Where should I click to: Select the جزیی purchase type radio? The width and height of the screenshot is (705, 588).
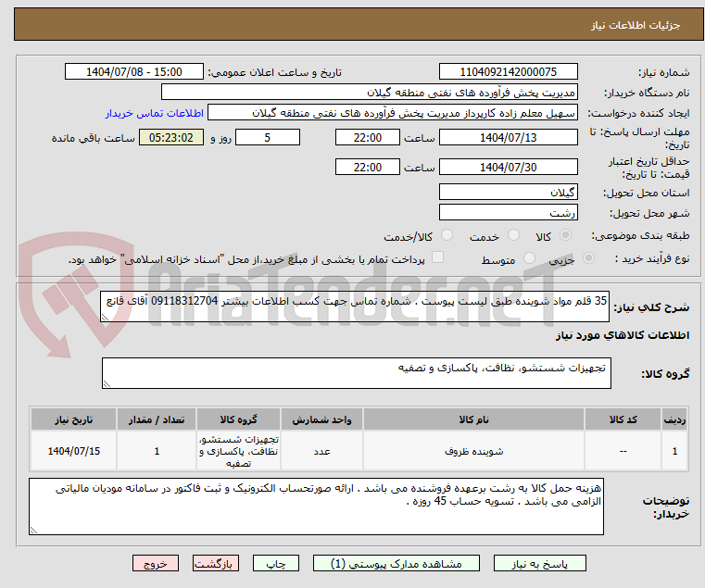(x=588, y=258)
